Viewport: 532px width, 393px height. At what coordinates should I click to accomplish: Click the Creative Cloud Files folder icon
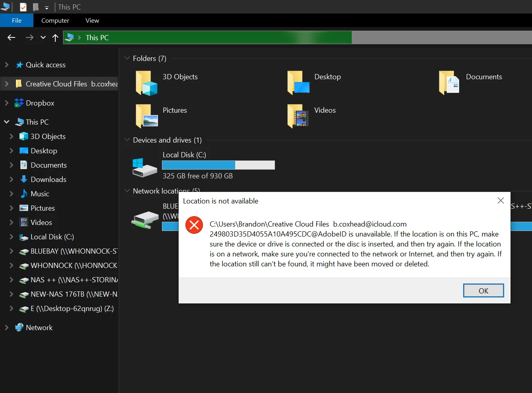click(19, 84)
